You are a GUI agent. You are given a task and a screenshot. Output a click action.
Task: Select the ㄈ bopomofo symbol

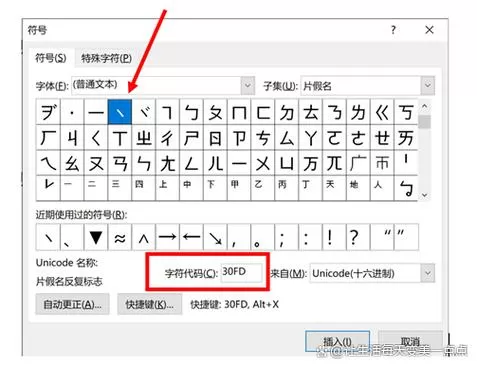263,112
